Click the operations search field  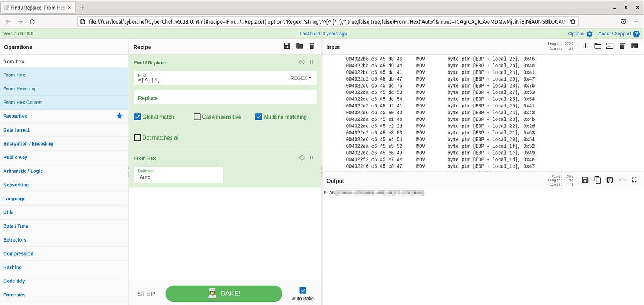coord(64,61)
